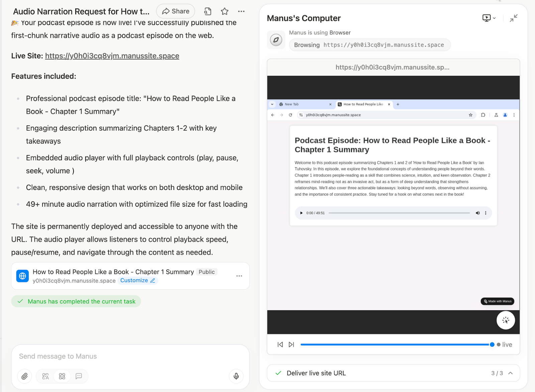This screenshot has height=392, width=535.
Task: Click the Public badge on the site card
Action: pyautogui.click(x=207, y=272)
